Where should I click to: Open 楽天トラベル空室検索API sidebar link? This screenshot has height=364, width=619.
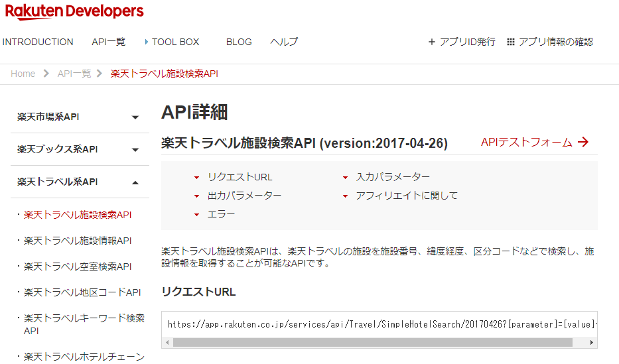(x=78, y=267)
